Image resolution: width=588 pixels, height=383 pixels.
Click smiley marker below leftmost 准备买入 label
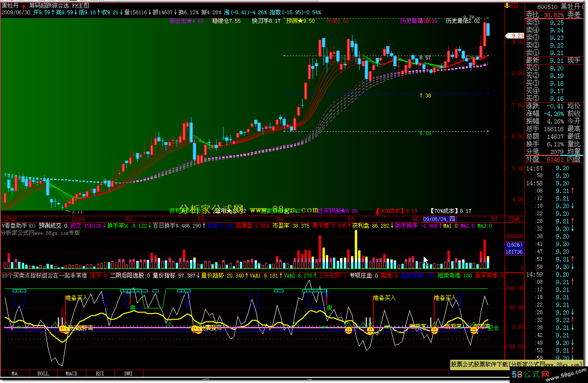pyautogui.click(x=63, y=328)
